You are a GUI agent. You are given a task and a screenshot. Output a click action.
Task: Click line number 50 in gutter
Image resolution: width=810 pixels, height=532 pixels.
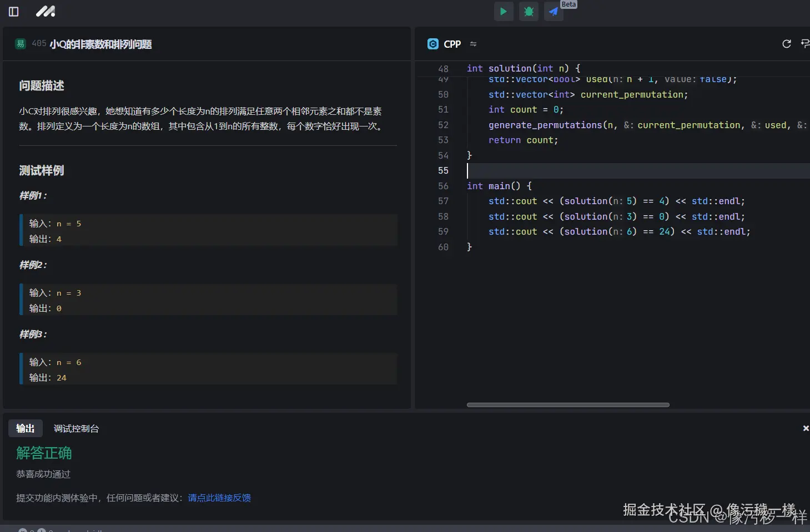(443, 94)
